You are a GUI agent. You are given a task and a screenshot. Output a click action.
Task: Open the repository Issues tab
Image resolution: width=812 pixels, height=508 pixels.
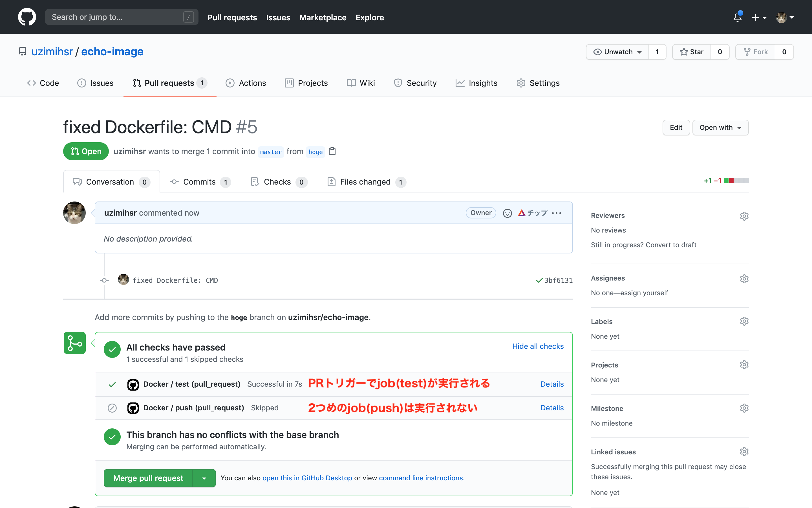point(95,83)
